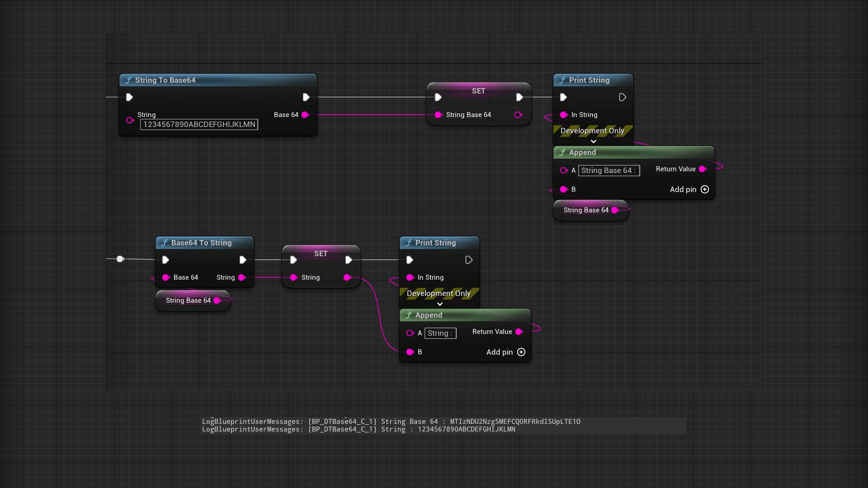The width and height of the screenshot is (868, 488).
Task: Click reroute node before Base64 To String
Action: click(120, 259)
